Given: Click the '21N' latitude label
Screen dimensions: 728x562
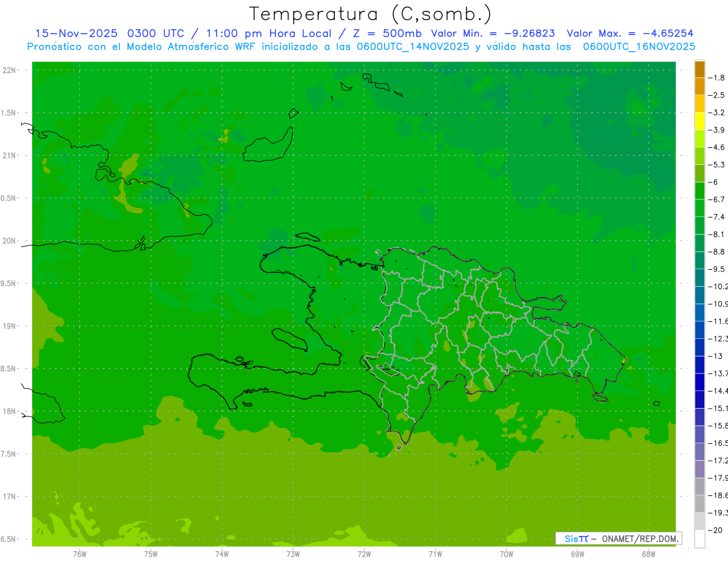Looking at the screenshot, I should click(x=9, y=155).
